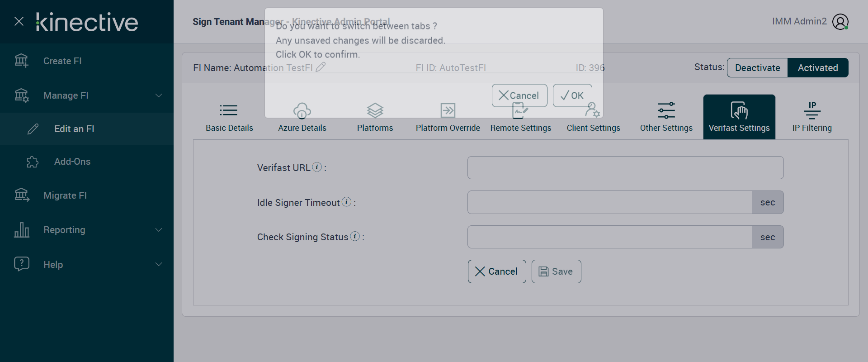Open the user profile avatar icon
This screenshot has width=868, height=362.
(840, 22)
